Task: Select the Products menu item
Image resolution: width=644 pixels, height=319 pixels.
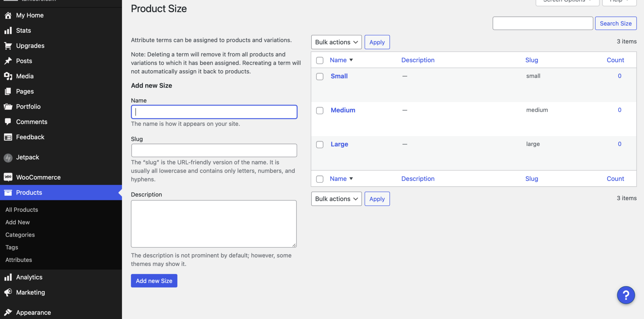Action: [x=61, y=192]
